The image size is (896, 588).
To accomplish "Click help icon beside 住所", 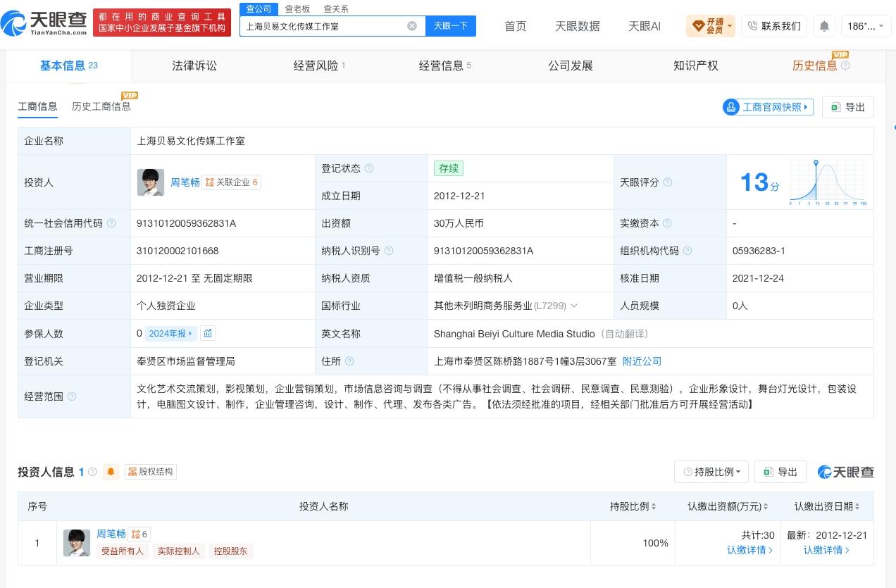I will tap(349, 361).
